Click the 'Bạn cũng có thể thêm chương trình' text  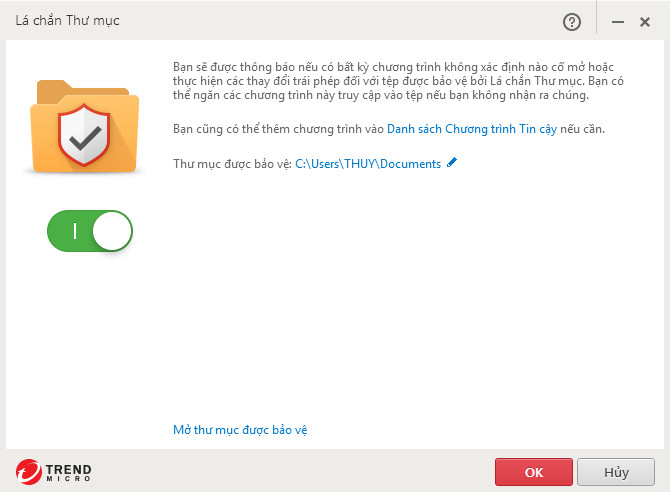point(278,129)
